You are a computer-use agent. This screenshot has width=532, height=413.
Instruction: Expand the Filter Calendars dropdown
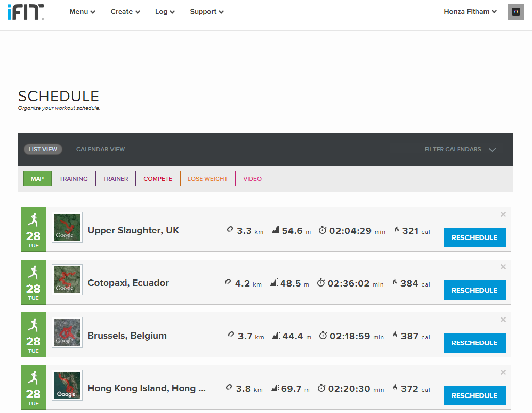click(460, 149)
